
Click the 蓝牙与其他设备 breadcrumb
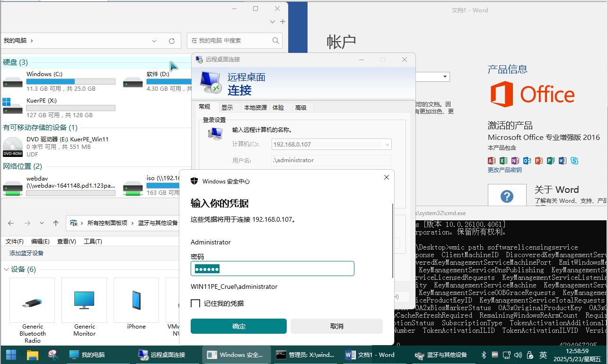[x=158, y=223]
